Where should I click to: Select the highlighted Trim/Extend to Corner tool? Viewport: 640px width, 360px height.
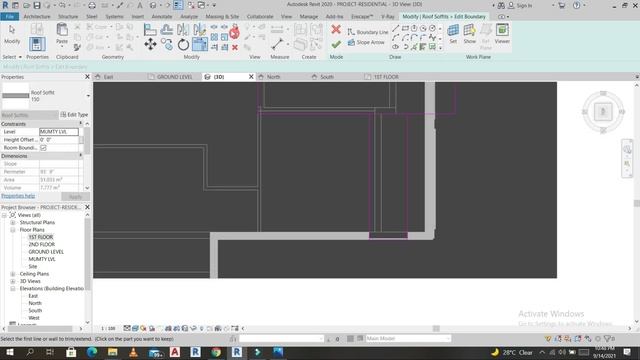coord(200,44)
